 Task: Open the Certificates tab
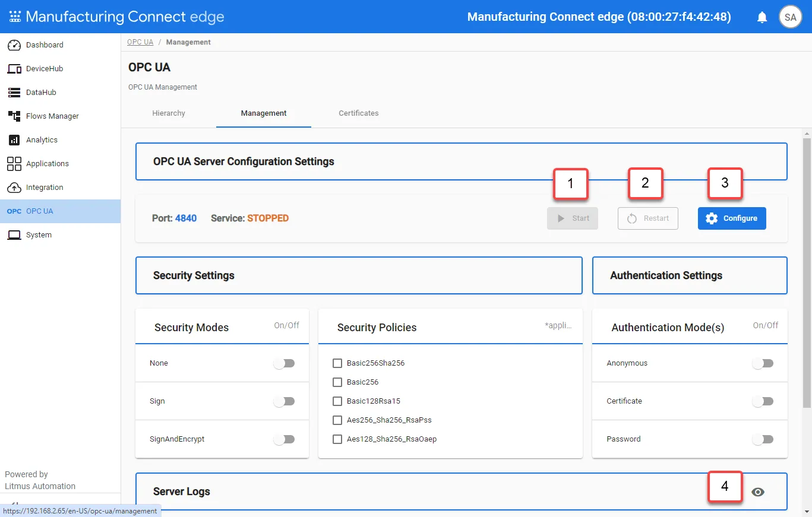[359, 113]
